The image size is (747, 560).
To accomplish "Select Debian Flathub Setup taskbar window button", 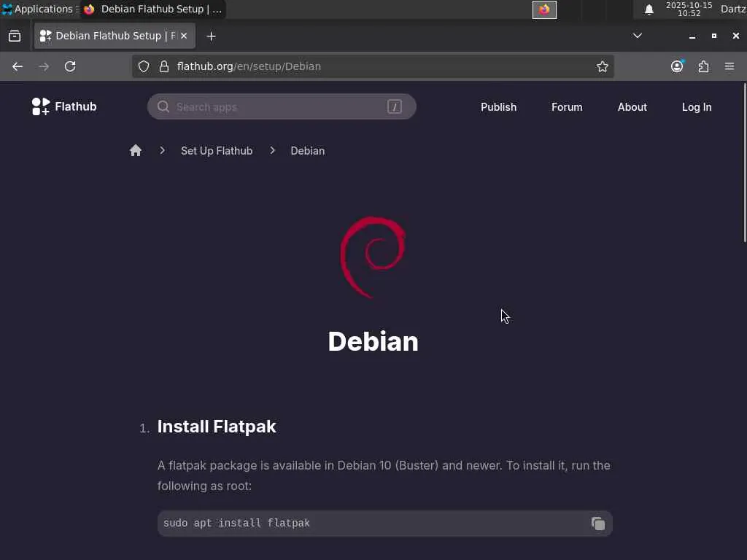I will coord(153,9).
